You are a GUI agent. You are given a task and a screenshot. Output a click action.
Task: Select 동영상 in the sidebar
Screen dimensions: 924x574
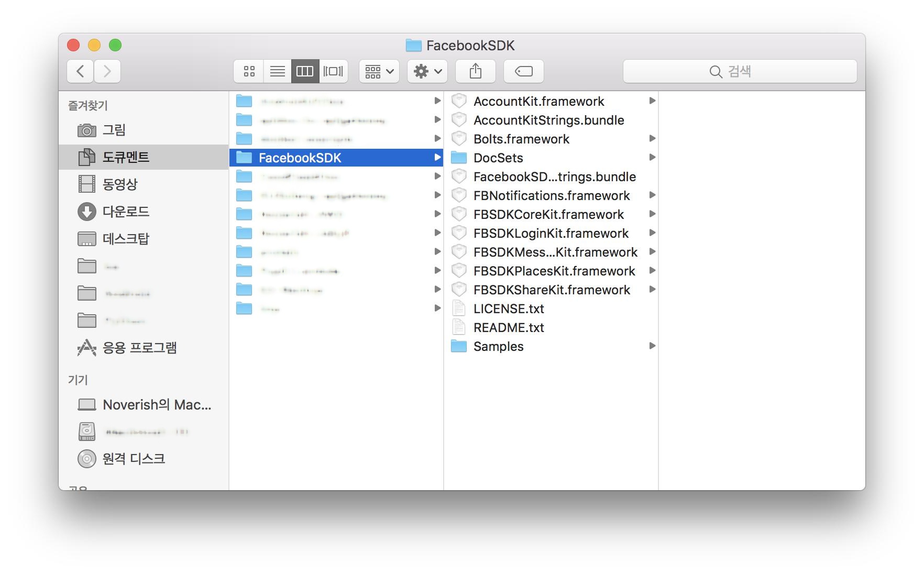(120, 184)
